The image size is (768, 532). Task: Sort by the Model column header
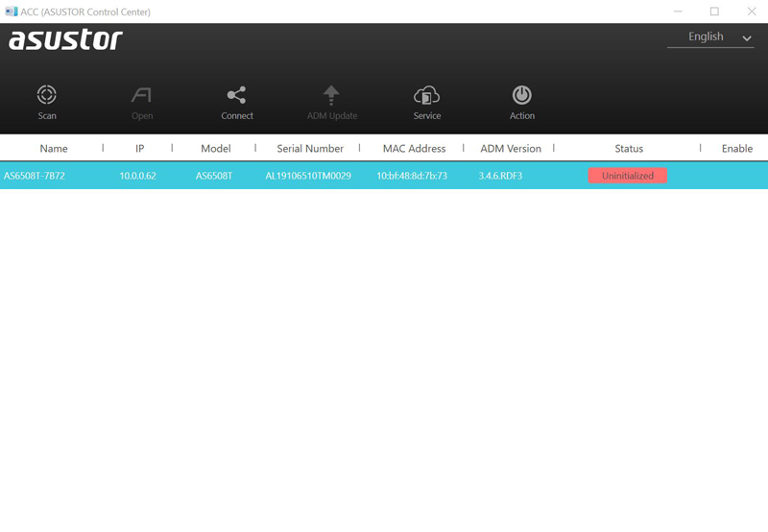pos(215,149)
